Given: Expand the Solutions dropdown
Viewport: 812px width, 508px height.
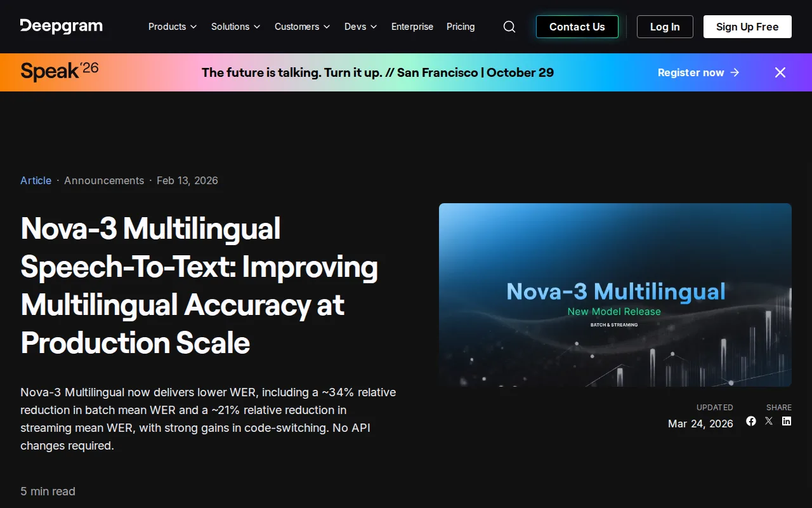Looking at the screenshot, I should (x=236, y=27).
